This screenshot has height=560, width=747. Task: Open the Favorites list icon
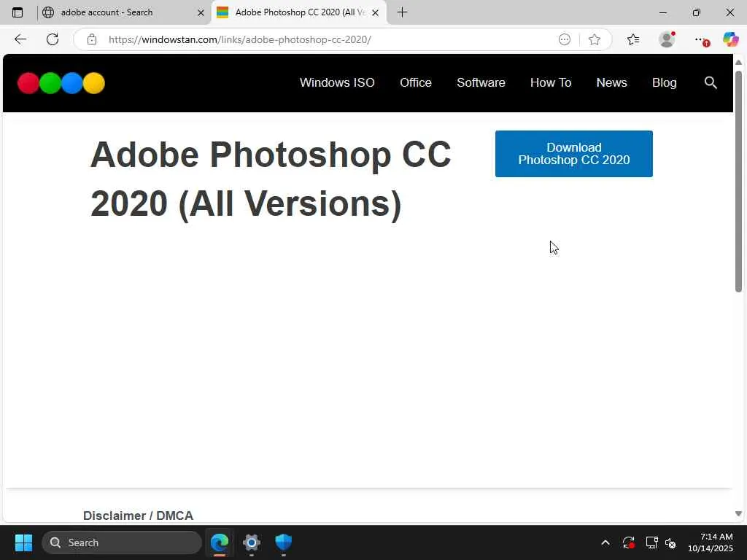click(x=633, y=39)
